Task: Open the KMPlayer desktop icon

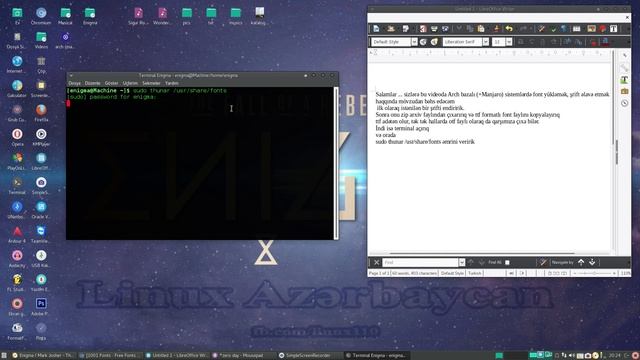Action: click(x=41, y=137)
